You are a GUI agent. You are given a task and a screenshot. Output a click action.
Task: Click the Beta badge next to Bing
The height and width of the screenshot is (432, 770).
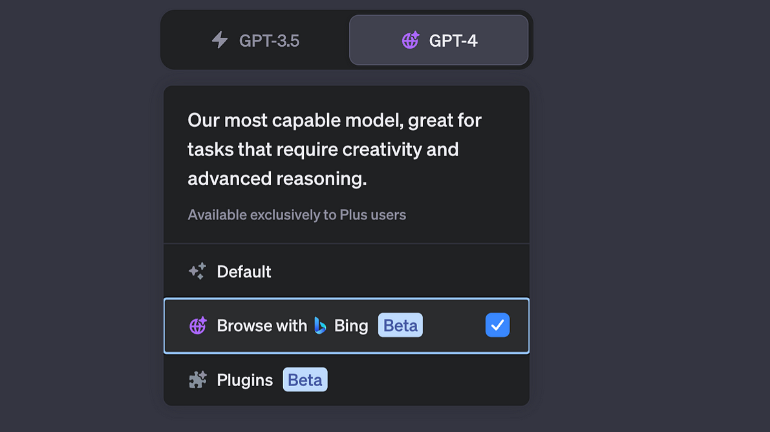(400, 326)
